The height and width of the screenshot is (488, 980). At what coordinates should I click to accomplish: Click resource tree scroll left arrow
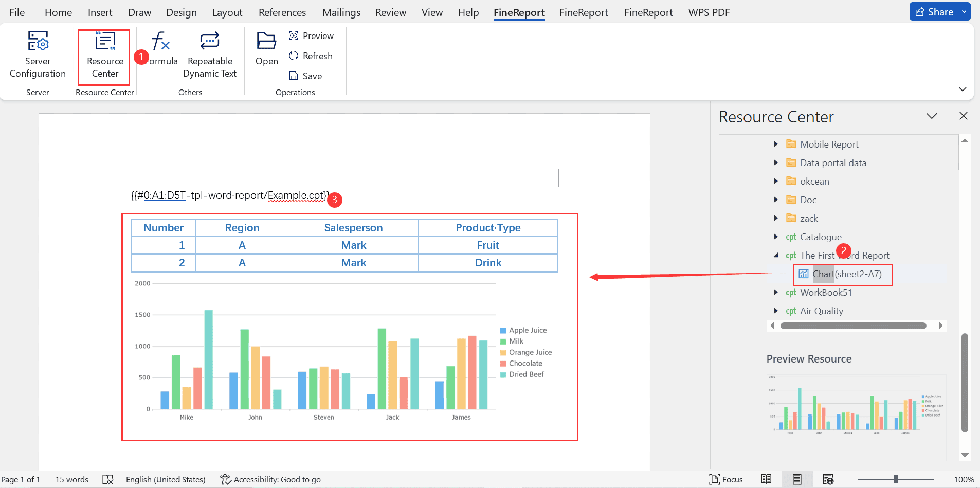click(772, 326)
